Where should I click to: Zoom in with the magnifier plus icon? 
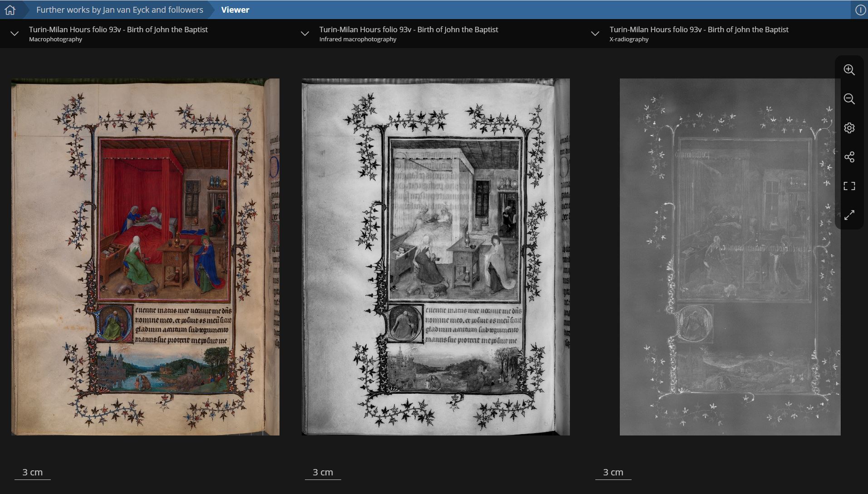click(849, 70)
